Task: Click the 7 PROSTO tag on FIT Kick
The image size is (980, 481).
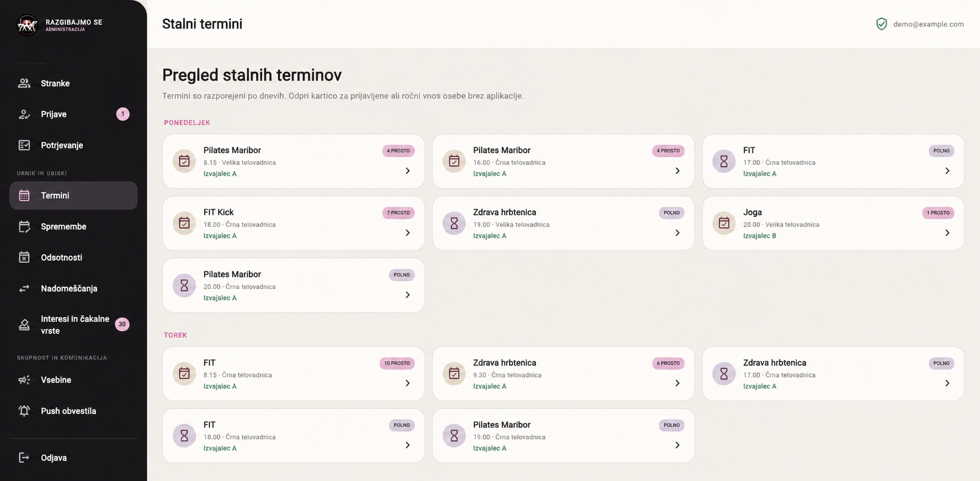Action: 398,213
